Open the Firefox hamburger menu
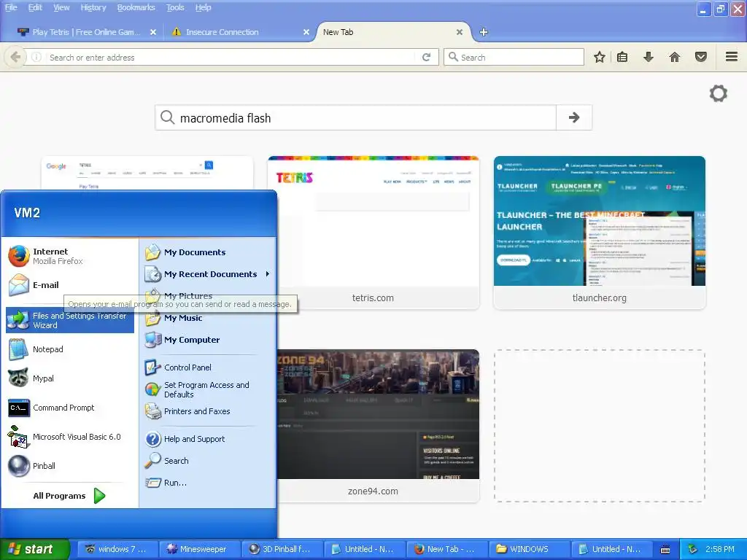 732,57
